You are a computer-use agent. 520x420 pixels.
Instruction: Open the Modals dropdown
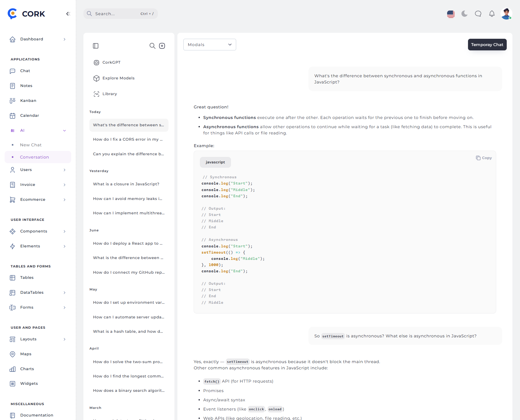click(210, 45)
